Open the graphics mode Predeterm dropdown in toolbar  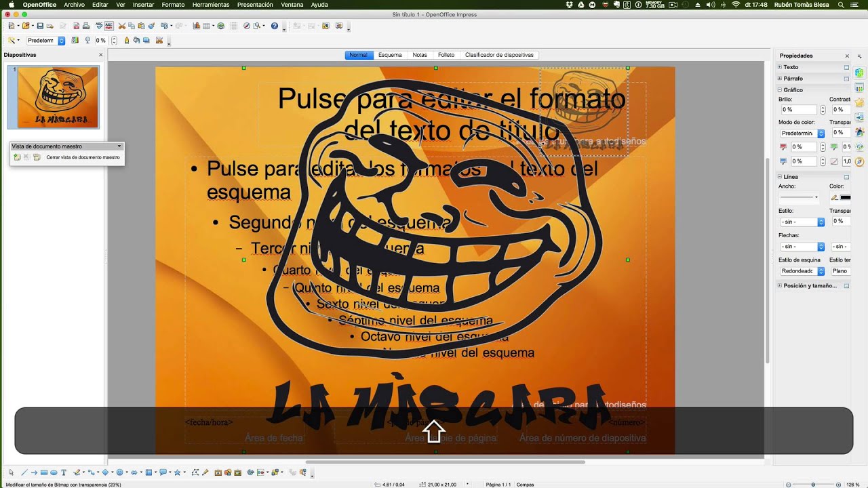45,41
